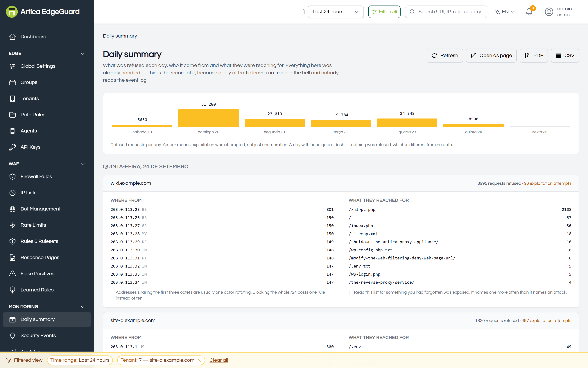Focus the Search URI, IP, rule field
This screenshot has width=588, height=368.
(446, 12)
